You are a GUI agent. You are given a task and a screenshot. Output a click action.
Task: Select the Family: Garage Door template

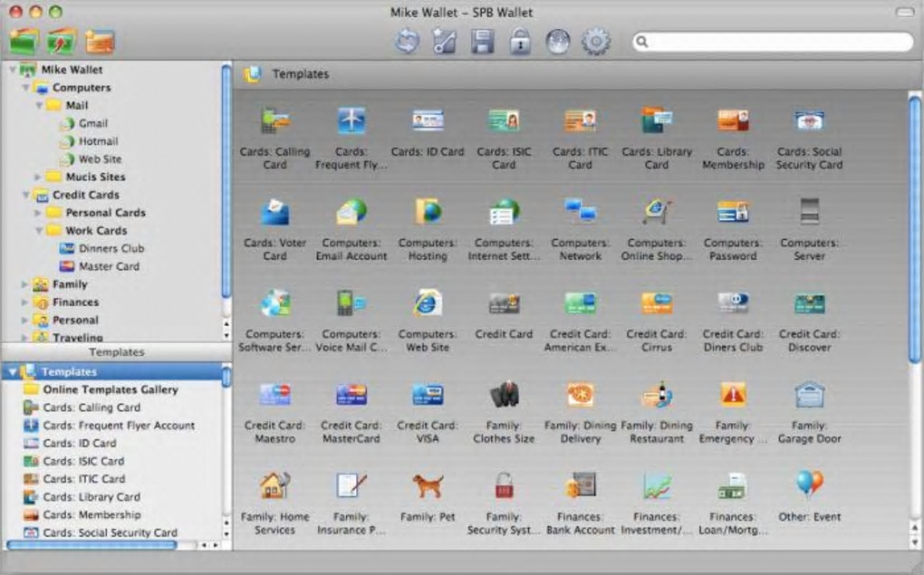[809, 395]
